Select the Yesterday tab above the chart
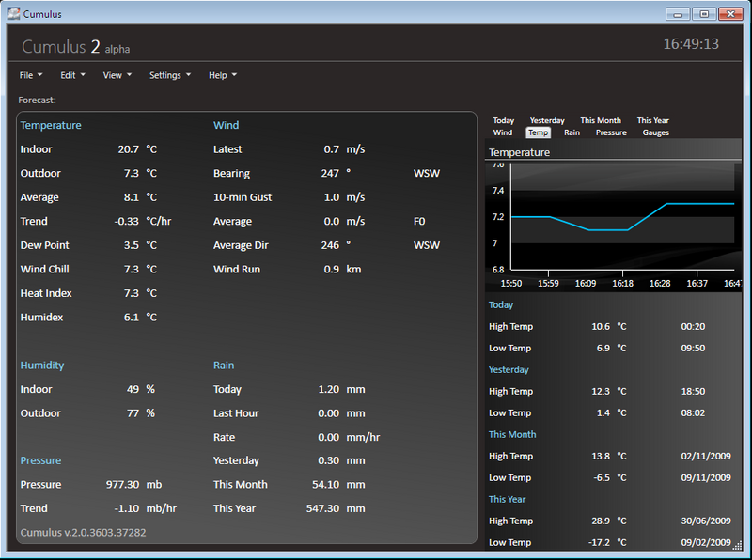752x560 pixels. coord(547,120)
